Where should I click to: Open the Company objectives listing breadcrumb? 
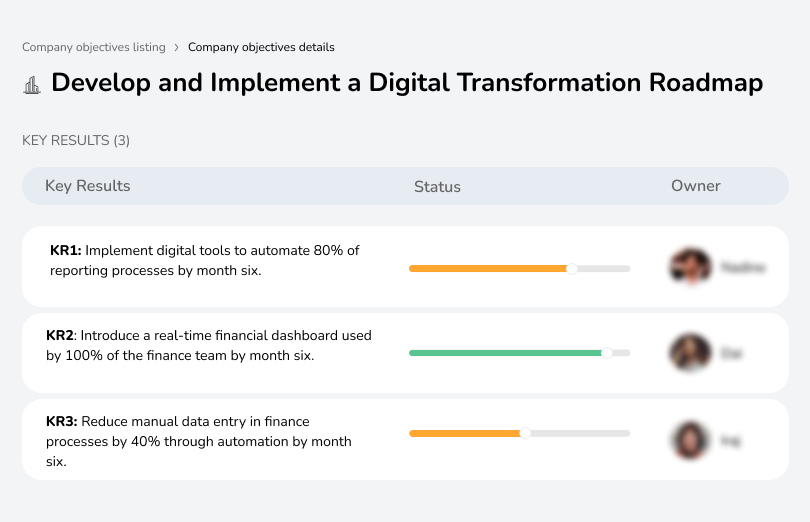(x=94, y=47)
